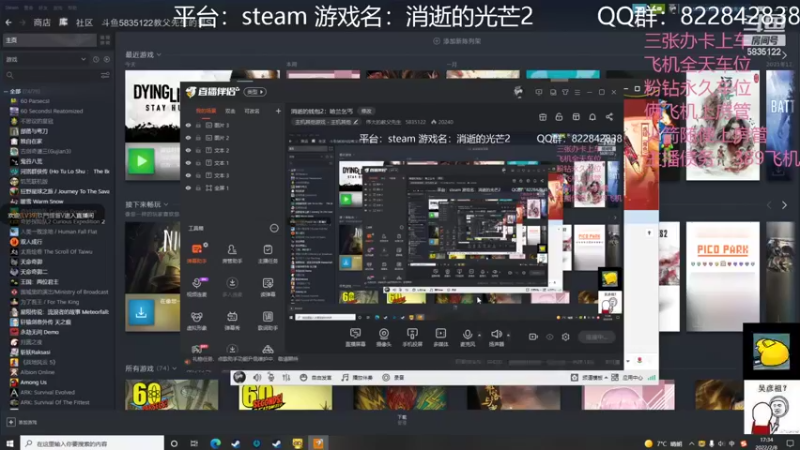Click the mode pill next to the streaming app logo
The height and width of the screenshot is (450, 800).
click(255, 92)
